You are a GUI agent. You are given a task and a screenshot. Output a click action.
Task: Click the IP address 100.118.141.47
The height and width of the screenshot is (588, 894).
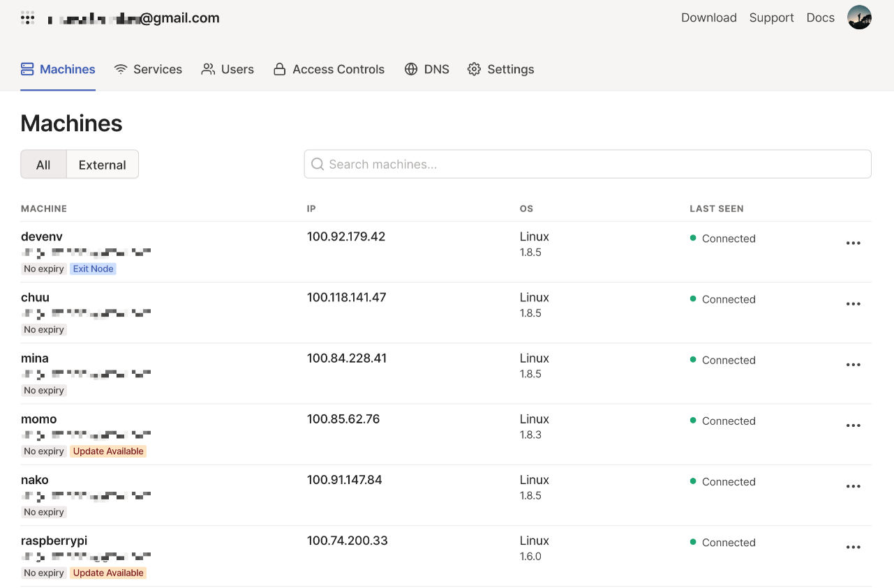347,297
